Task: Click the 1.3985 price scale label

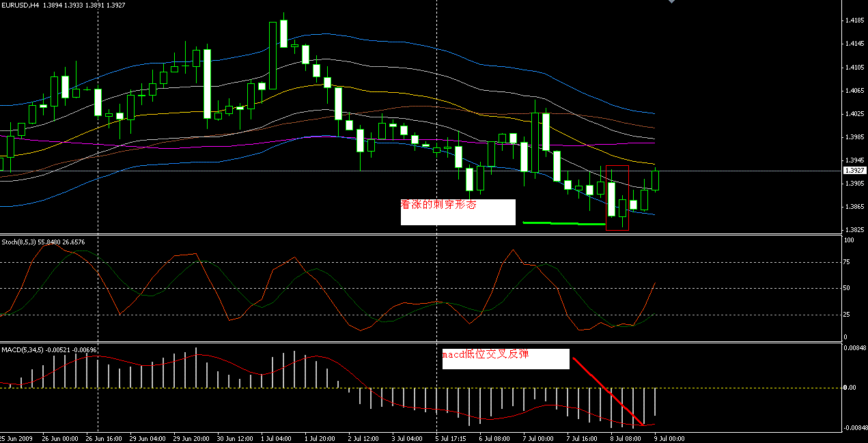Action: (854, 137)
